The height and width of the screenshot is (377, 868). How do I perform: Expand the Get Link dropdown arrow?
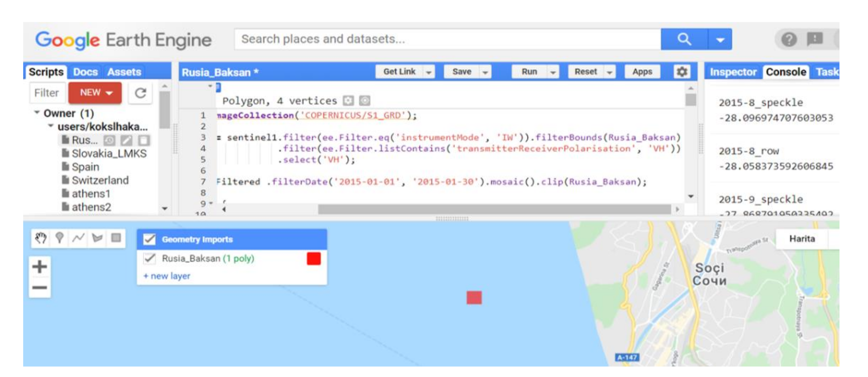429,72
